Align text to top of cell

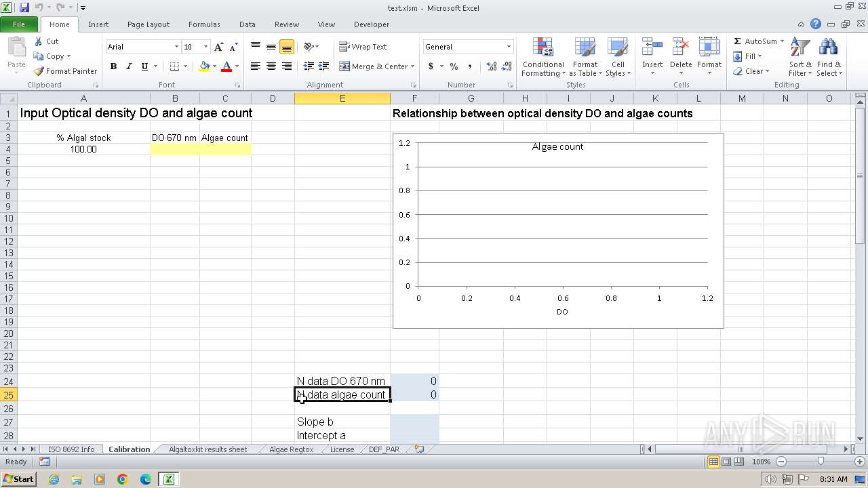[256, 47]
